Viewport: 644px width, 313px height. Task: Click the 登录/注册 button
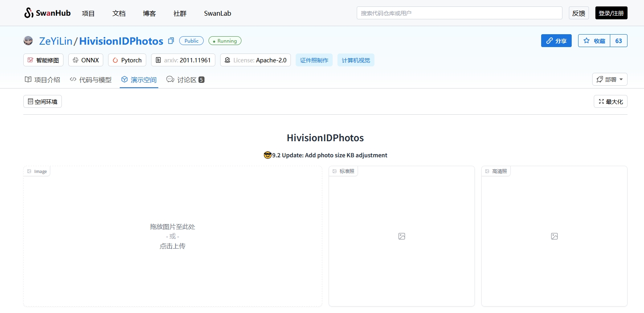coord(611,13)
